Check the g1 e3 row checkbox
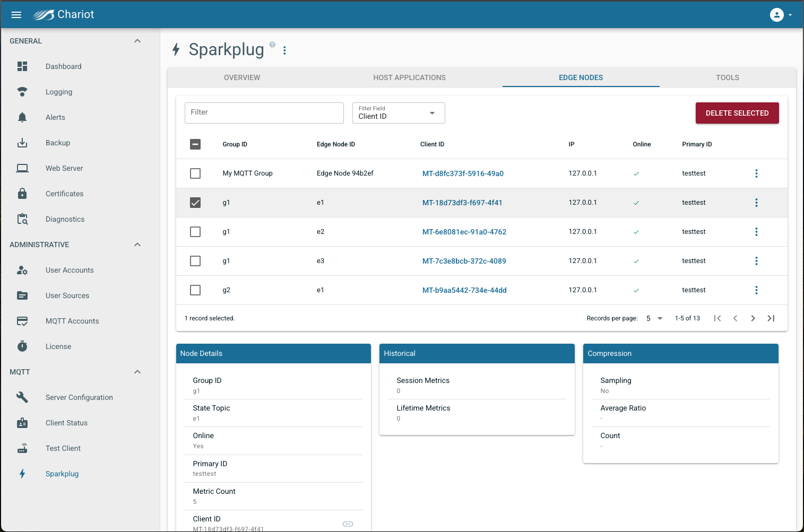The width and height of the screenshot is (804, 532). tap(195, 261)
